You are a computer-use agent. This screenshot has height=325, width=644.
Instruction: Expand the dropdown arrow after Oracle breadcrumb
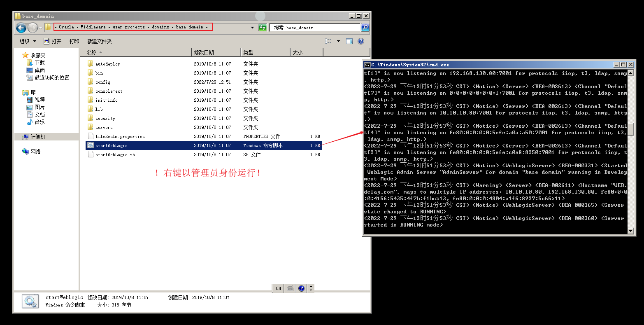(x=77, y=27)
